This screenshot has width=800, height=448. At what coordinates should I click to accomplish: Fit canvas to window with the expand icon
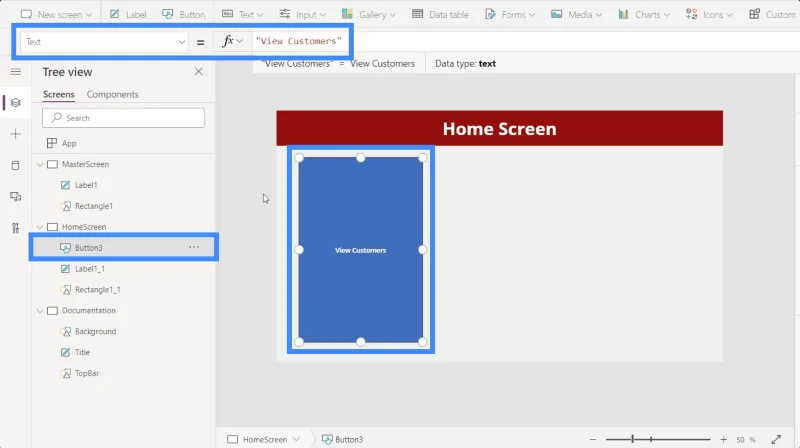(776, 439)
